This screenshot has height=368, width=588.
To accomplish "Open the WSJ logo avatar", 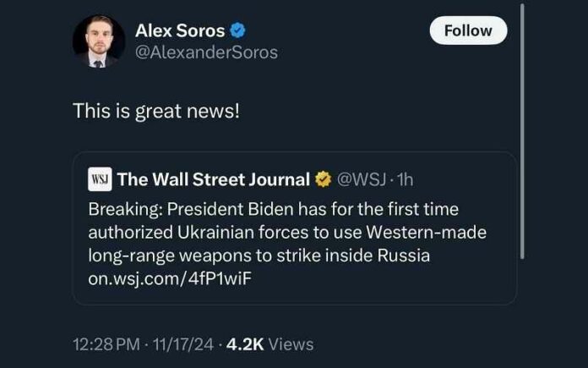I will coord(100,179).
